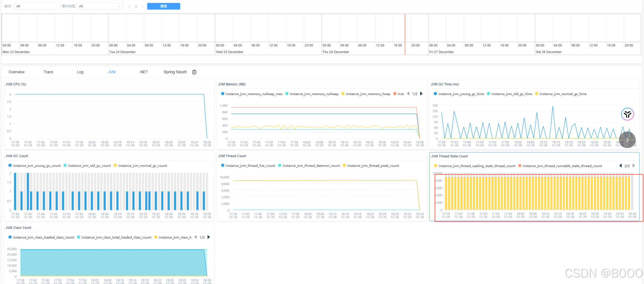
Task: Open the .NET tab
Action: [x=143, y=72]
